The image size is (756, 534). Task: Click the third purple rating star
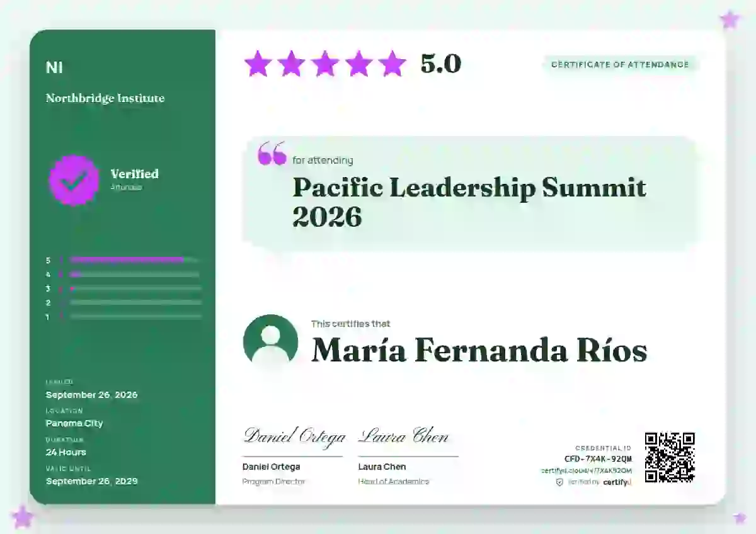pos(325,64)
